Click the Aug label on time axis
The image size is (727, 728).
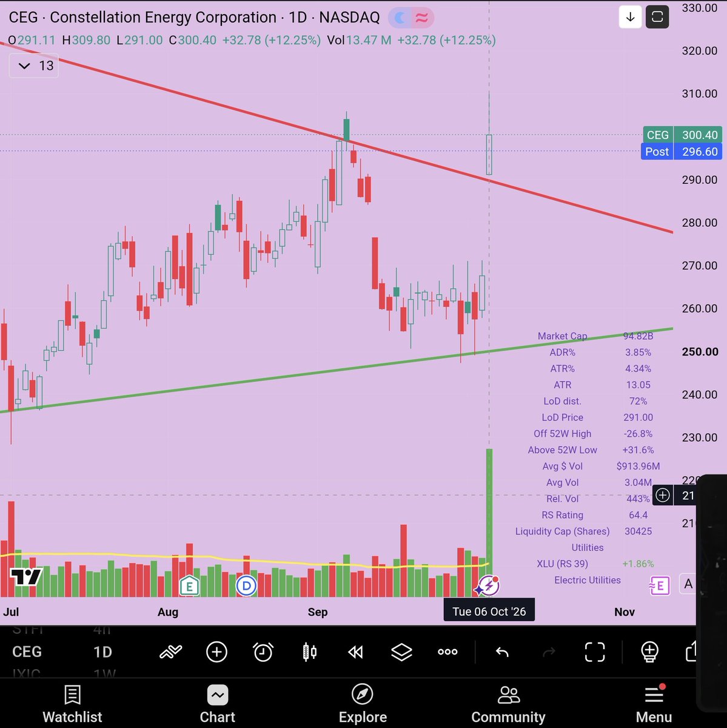[x=168, y=612]
